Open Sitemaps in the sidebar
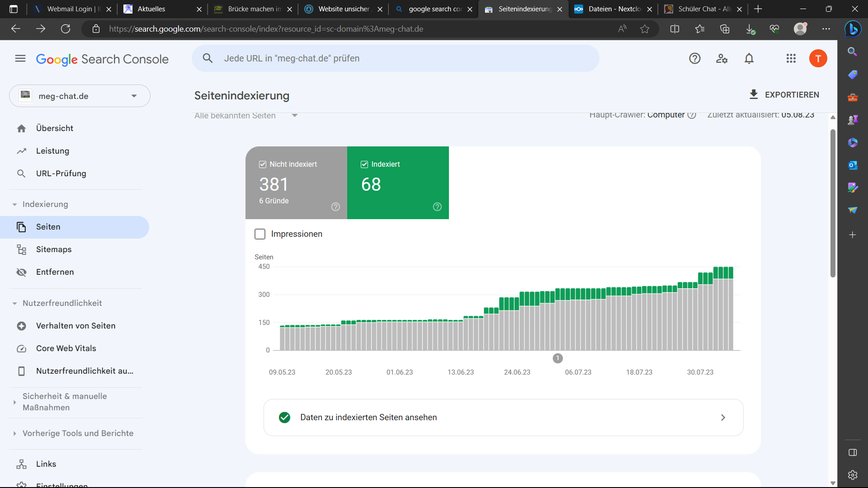The height and width of the screenshot is (488, 868). click(54, 249)
